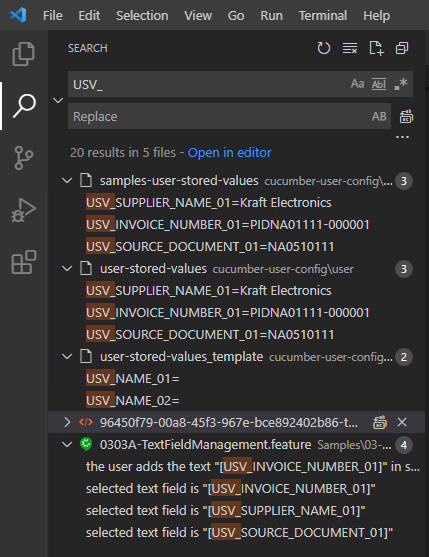Viewport: 429px width, 557px height.
Task: Open the Extensions view
Action: (23, 262)
